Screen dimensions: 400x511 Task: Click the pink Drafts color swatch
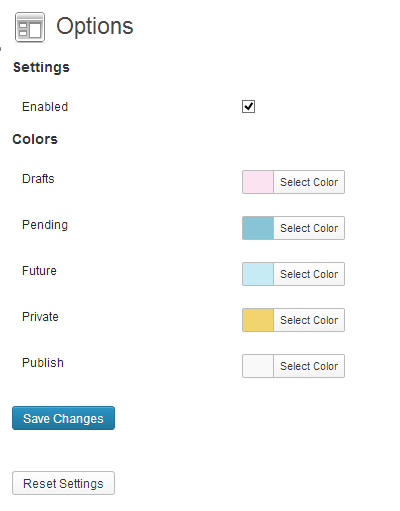point(258,182)
